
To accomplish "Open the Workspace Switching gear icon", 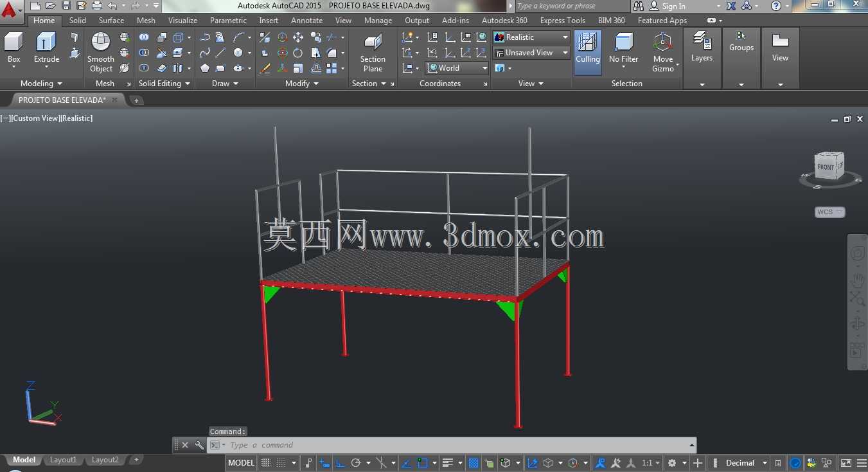I will (x=672, y=463).
